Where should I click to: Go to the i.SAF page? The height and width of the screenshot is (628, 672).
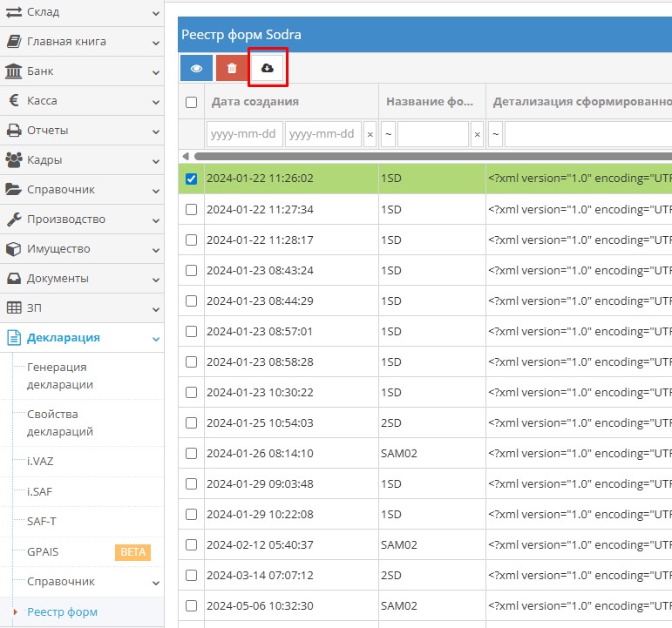(41, 491)
